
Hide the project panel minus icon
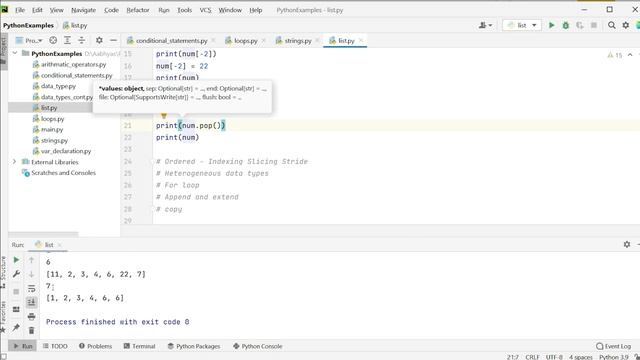point(113,40)
